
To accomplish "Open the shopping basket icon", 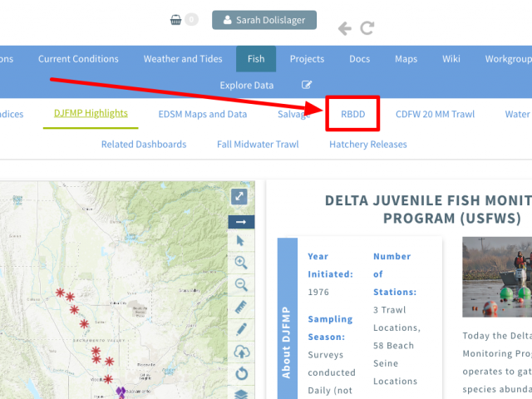I will coord(175,20).
